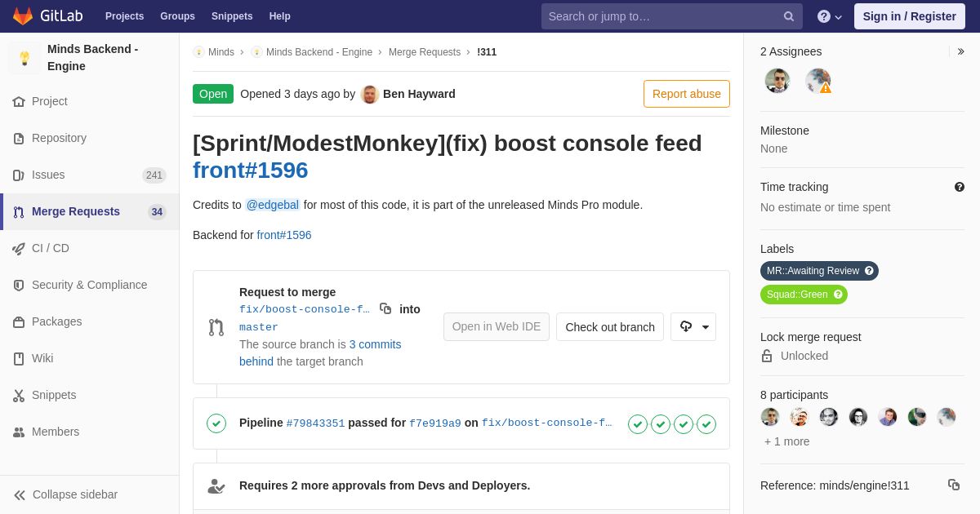Open the Projects menu in top bar

124,16
